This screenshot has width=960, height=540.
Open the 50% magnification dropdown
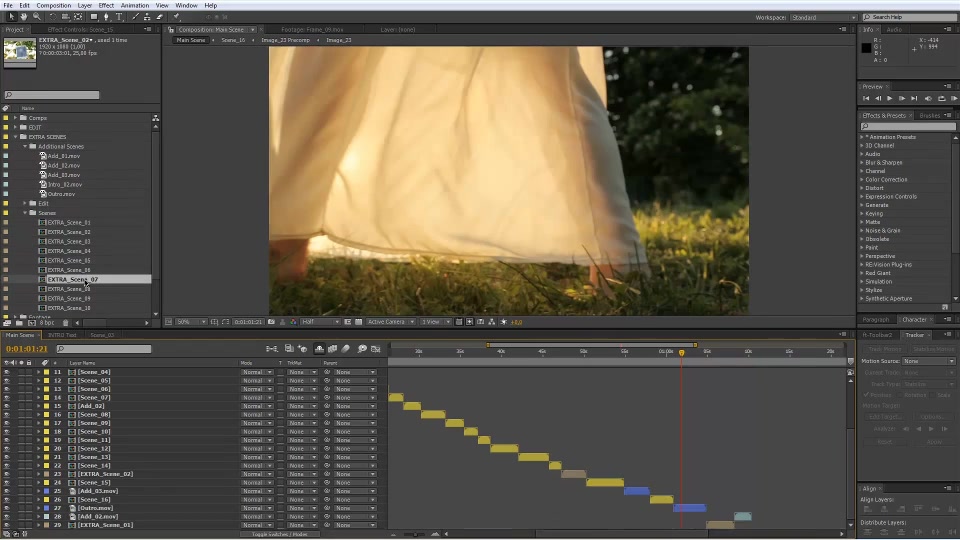[192, 321]
